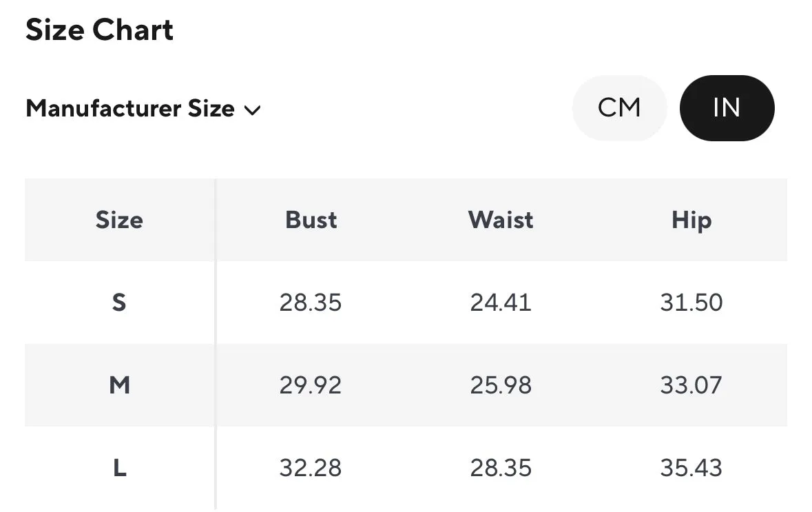812x512 pixels.
Task: Switch units to CM
Action: (619, 107)
